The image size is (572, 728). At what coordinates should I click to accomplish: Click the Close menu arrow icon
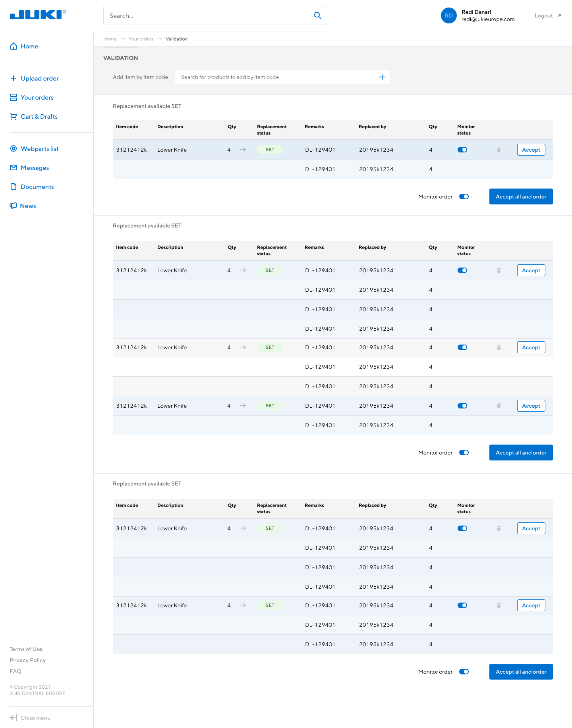click(14, 718)
